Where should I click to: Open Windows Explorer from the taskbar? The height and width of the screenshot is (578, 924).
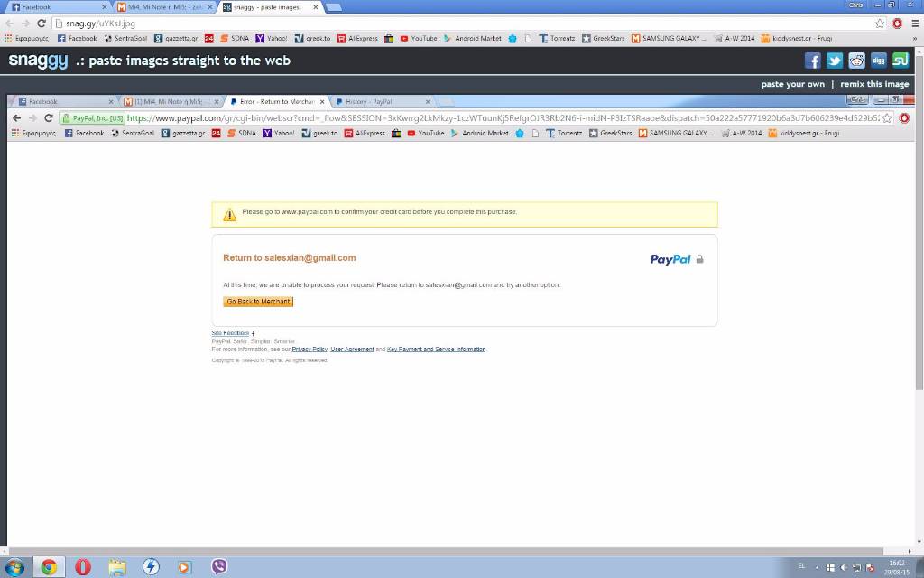point(117,567)
